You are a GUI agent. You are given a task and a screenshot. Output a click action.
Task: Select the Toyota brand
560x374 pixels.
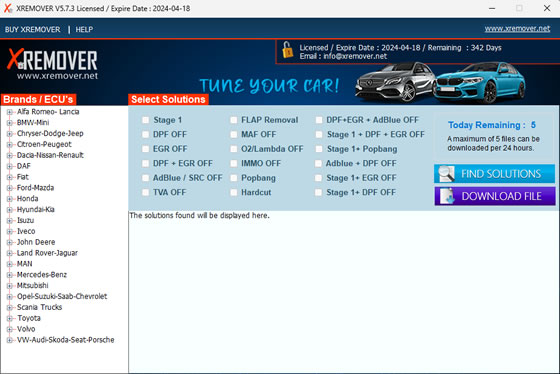click(29, 318)
